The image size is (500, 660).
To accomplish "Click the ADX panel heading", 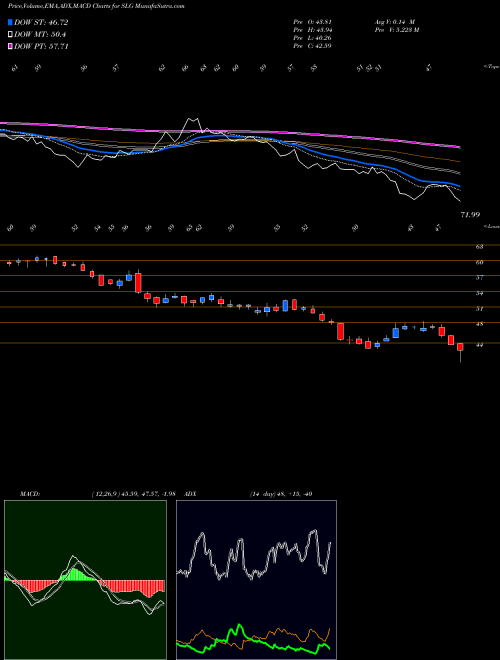I will click(191, 494).
